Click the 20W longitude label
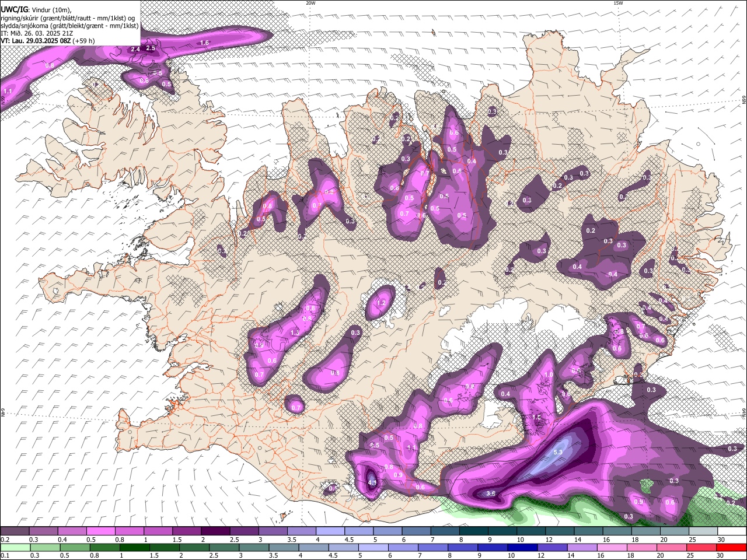This screenshot has height=560, width=747. (310, 3)
